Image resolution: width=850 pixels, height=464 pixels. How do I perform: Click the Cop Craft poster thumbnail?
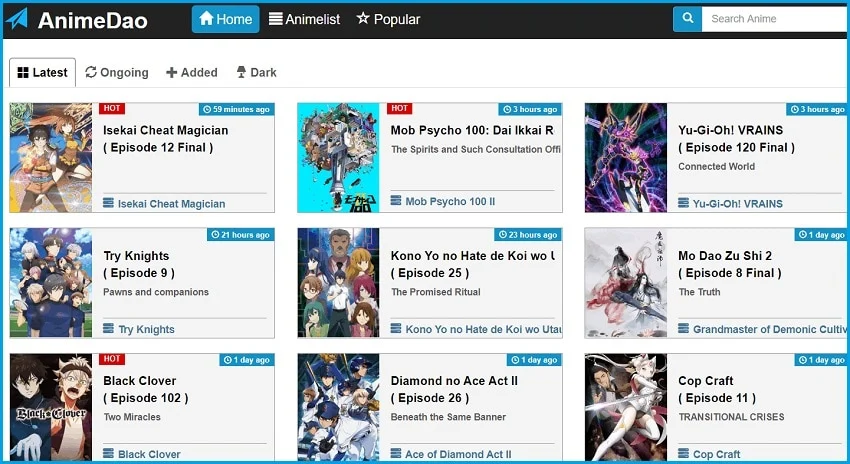[626, 407]
